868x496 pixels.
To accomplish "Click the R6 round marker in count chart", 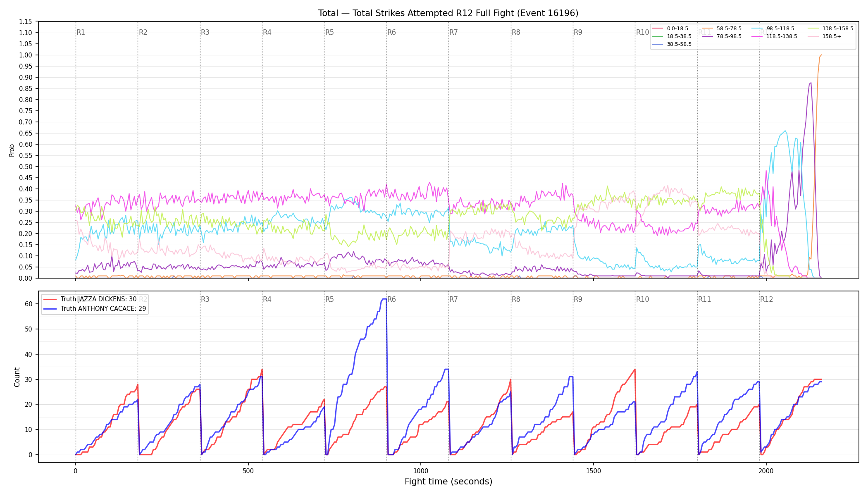I will (x=391, y=299).
